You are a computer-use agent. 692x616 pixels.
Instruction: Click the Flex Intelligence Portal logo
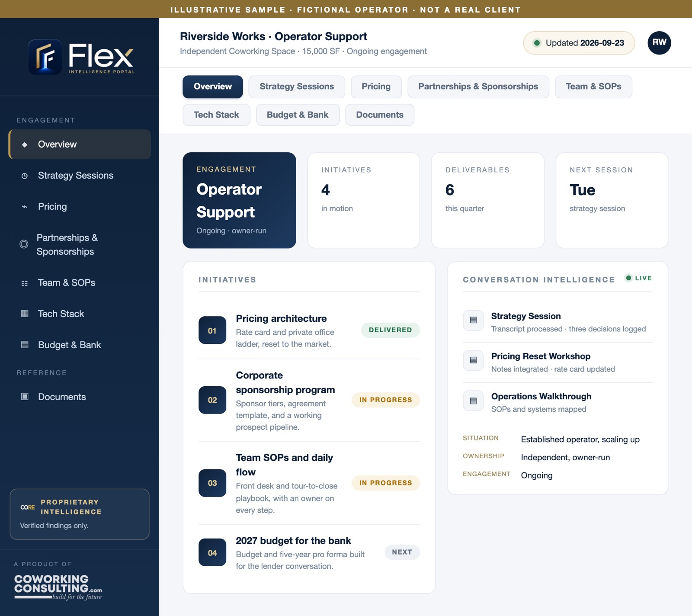(x=81, y=57)
